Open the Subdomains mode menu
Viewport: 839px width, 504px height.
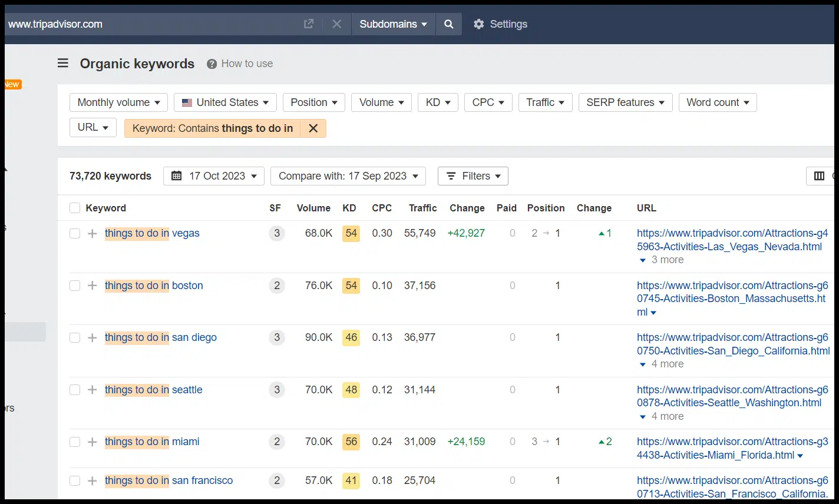point(393,24)
